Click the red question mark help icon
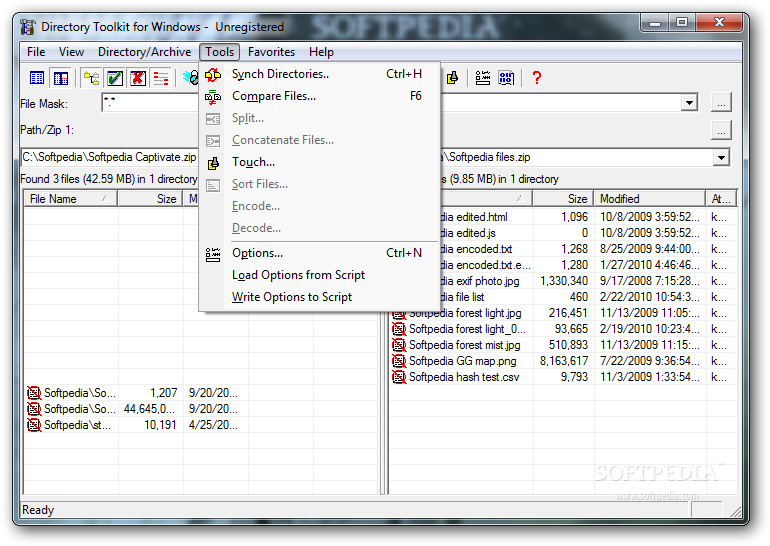This screenshot has width=770, height=546. tap(537, 77)
